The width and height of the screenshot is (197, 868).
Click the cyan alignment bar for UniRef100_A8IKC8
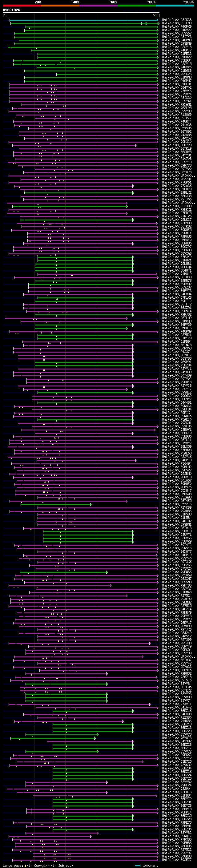point(84,20)
